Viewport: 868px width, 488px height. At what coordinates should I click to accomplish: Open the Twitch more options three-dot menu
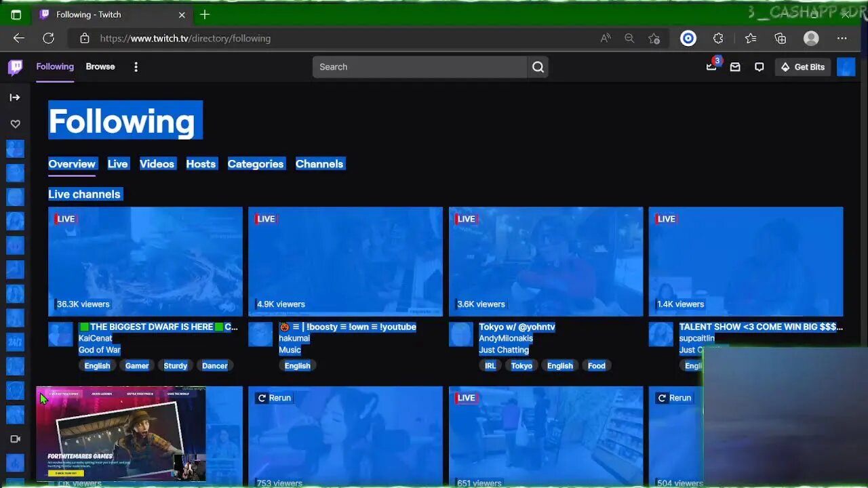point(136,67)
